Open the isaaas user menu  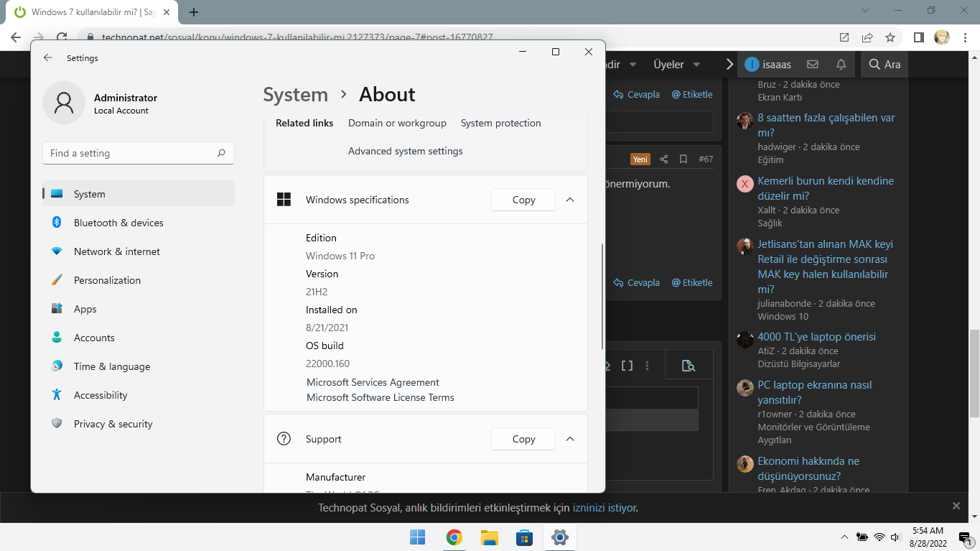[x=767, y=65]
